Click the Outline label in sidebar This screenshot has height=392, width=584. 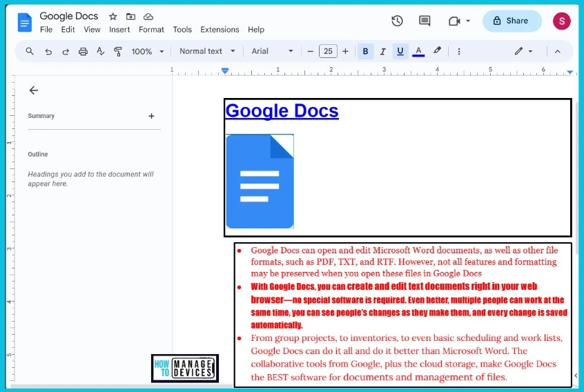pyautogui.click(x=38, y=154)
